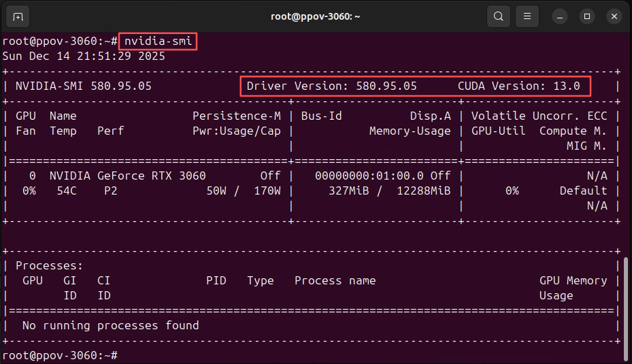
Task: Click the Bus-Id column header
Action: point(321,116)
